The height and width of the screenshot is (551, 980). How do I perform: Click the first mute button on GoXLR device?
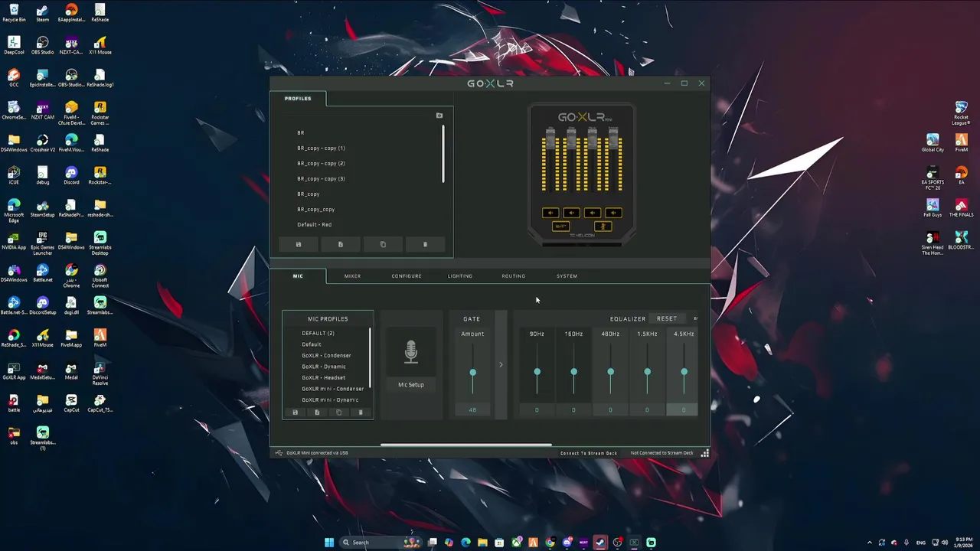[550, 213]
